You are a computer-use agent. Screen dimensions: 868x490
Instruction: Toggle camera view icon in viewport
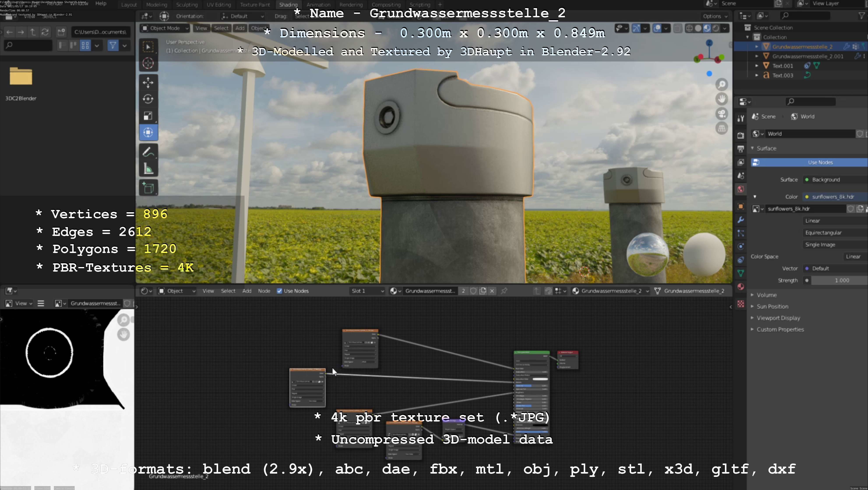tap(722, 114)
